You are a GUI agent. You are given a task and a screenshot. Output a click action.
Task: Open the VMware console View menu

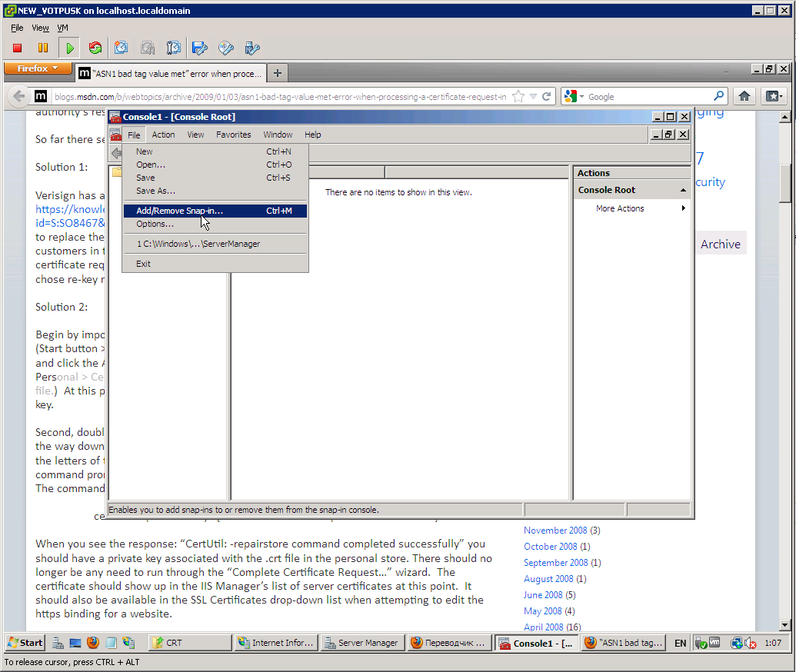tap(40, 28)
